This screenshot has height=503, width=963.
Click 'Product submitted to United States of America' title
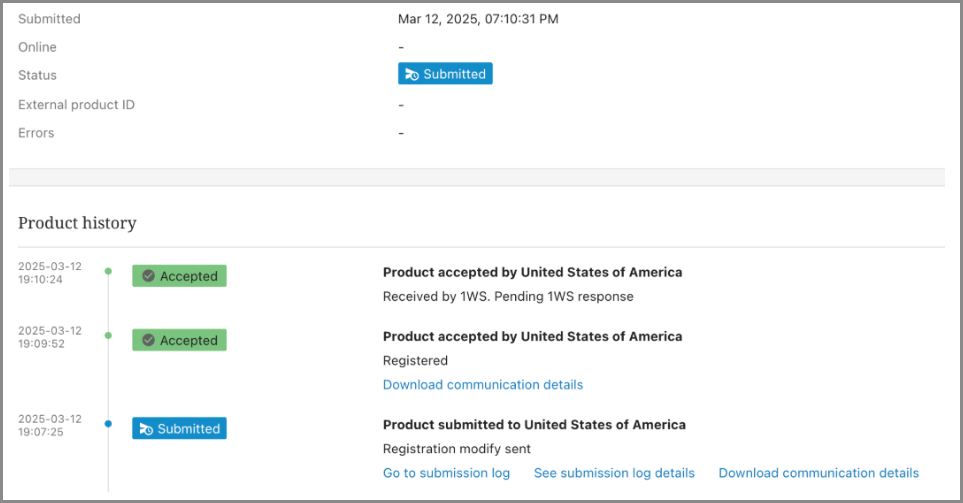[x=534, y=425]
